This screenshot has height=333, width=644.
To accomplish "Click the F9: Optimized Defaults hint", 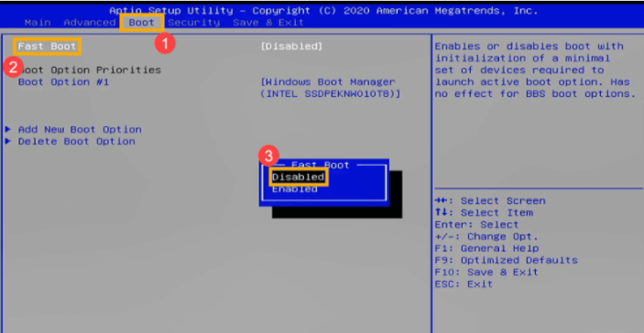I will (x=506, y=261).
